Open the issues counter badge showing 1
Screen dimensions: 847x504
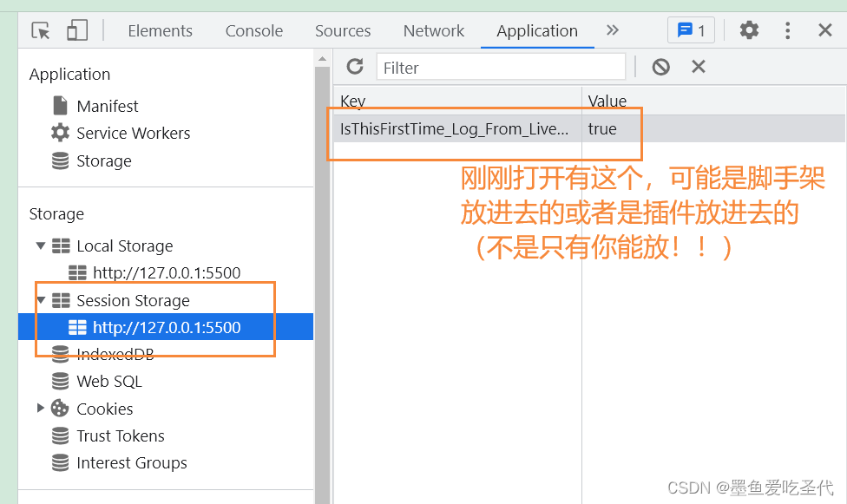(x=691, y=30)
